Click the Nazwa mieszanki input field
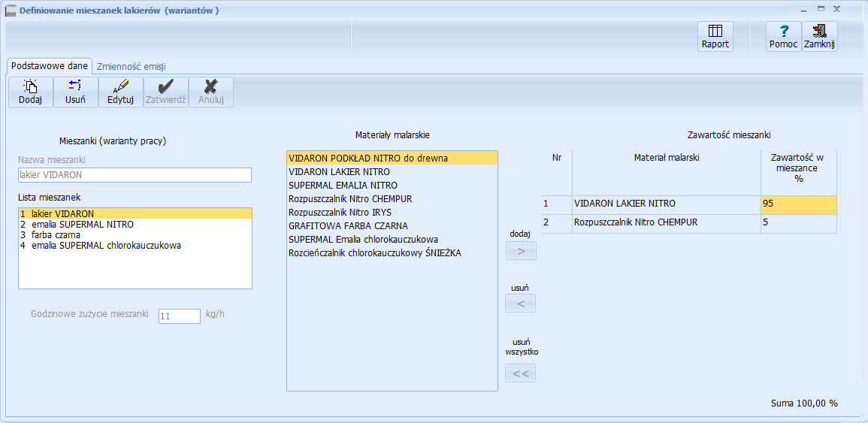Image resolution: width=868 pixels, height=423 pixels. pos(135,175)
